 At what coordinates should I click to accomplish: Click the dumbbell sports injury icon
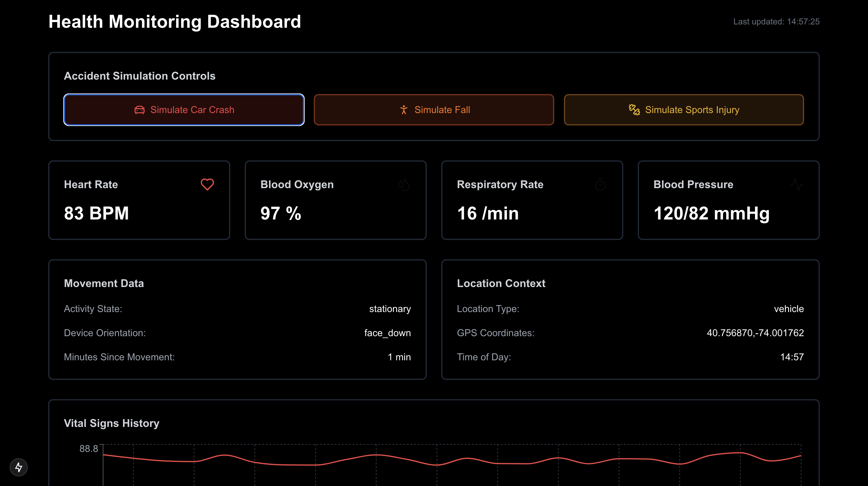634,109
